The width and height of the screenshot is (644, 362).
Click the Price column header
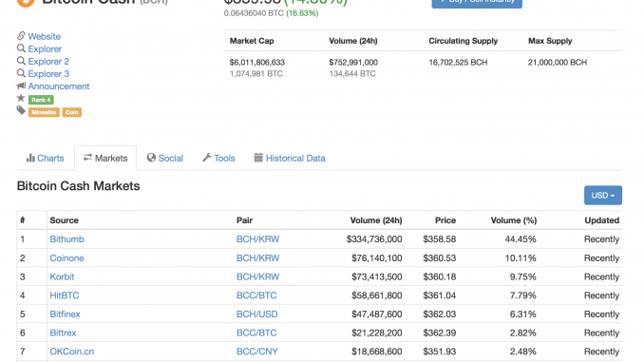point(445,220)
